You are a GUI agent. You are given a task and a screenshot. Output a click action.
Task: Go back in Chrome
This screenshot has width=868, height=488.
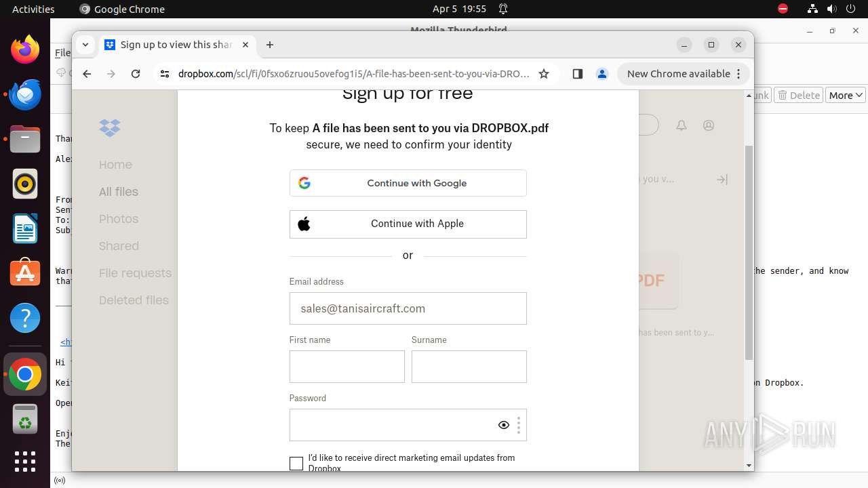click(87, 74)
